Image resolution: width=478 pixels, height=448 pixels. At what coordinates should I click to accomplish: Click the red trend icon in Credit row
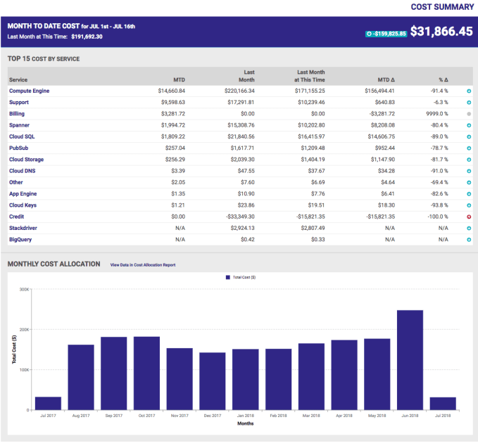[469, 217]
